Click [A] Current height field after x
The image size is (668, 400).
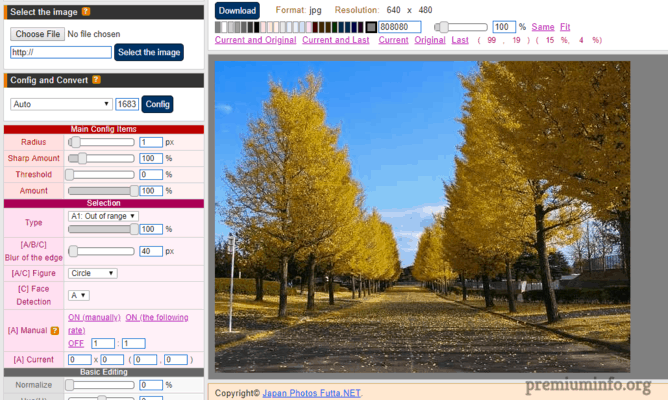pos(112,360)
